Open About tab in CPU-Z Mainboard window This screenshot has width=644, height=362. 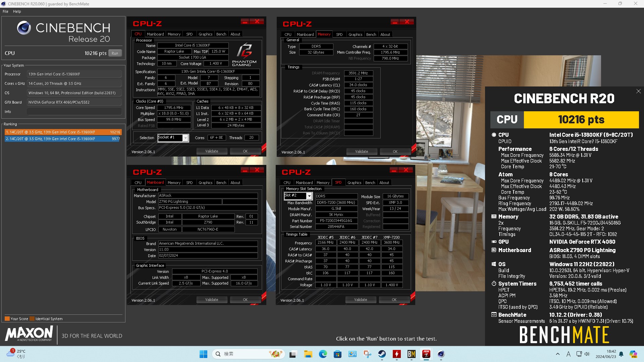coord(235,183)
